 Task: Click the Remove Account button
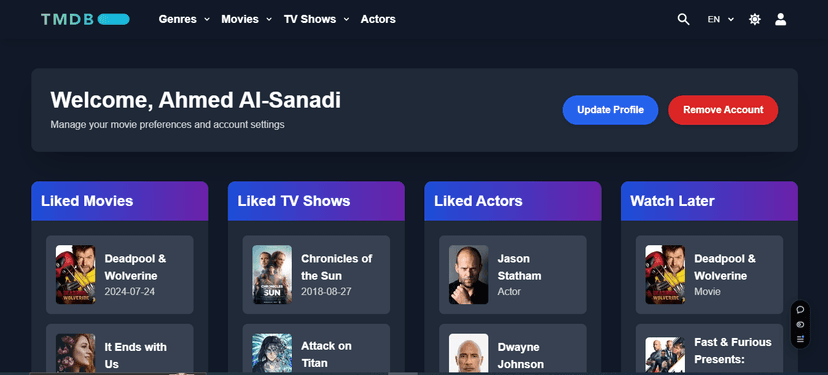pos(723,110)
